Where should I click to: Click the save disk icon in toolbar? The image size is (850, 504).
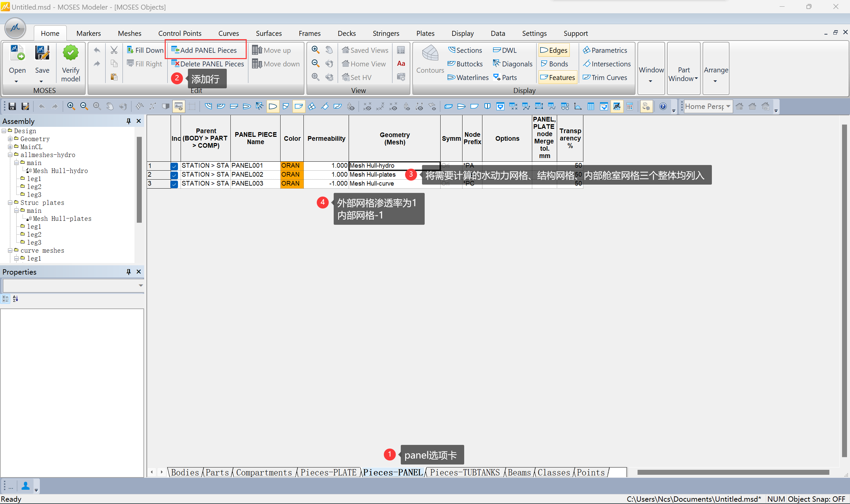pos(12,107)
